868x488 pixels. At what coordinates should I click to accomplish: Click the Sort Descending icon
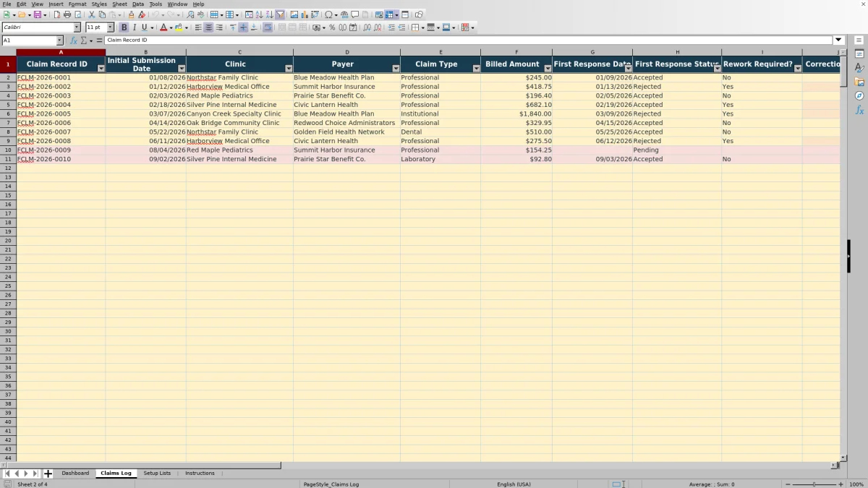pyautogui.click(x=269, y=14)
